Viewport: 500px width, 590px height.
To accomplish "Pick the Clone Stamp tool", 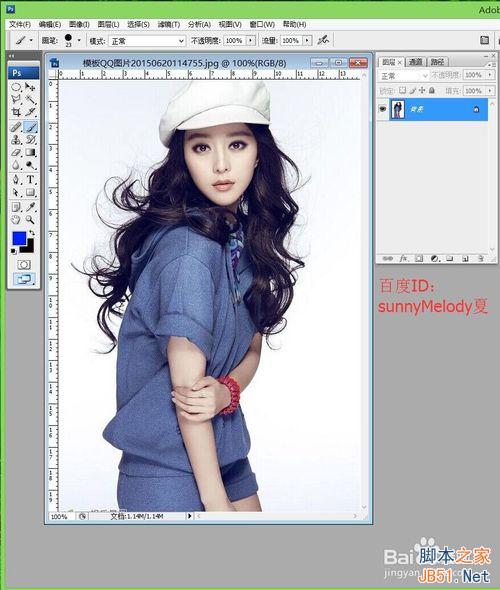I will (16, 140).
